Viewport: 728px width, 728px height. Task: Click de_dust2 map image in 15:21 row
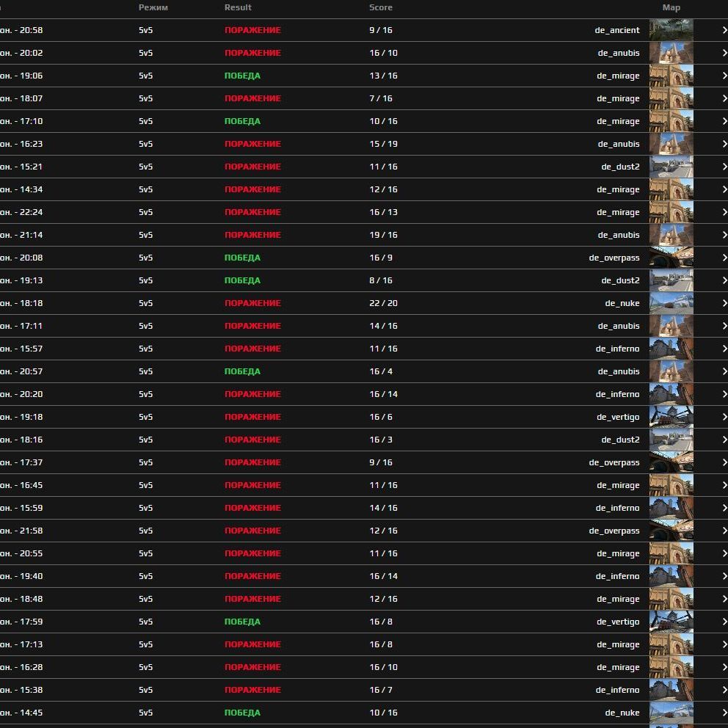[671, 167]
